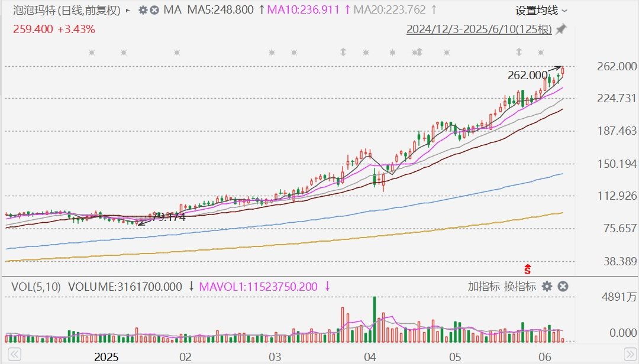Click the red S signal marker
This screenshot has width=639, height=364.
pos(527,269)
